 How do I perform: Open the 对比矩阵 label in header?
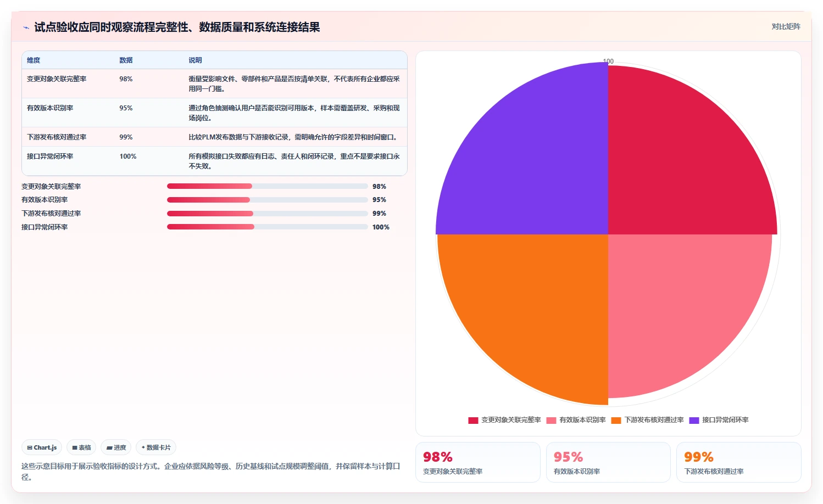pos(786,26)
